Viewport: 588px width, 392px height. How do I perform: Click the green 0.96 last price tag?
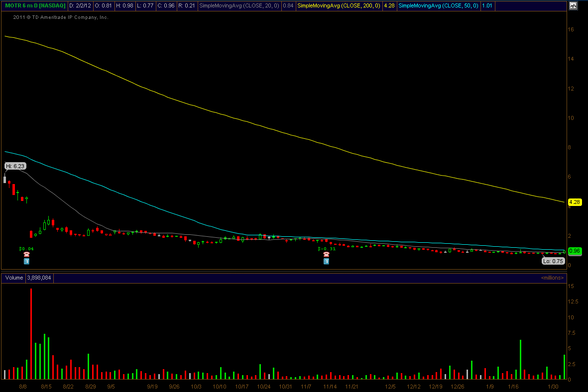point(575,251)
